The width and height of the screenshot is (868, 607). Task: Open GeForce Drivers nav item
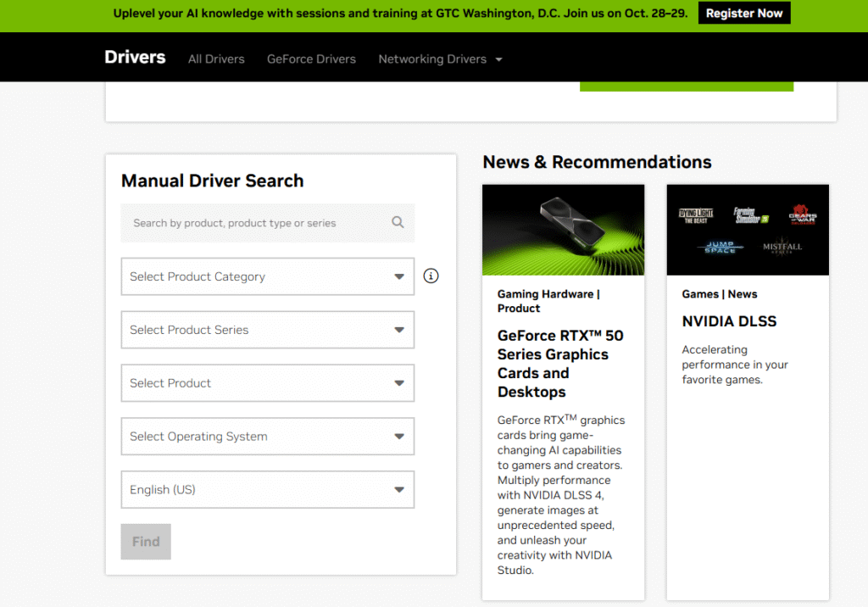[311, 59]
